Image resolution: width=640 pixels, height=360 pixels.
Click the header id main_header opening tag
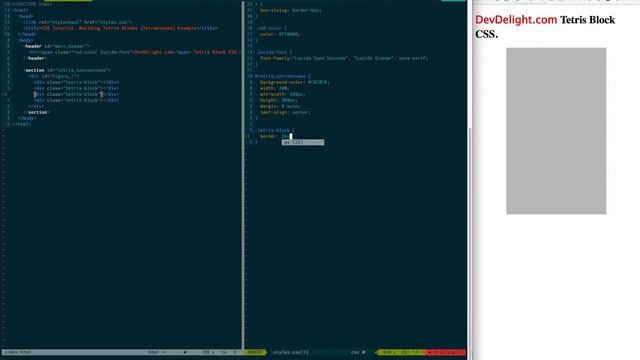point(56,46)
